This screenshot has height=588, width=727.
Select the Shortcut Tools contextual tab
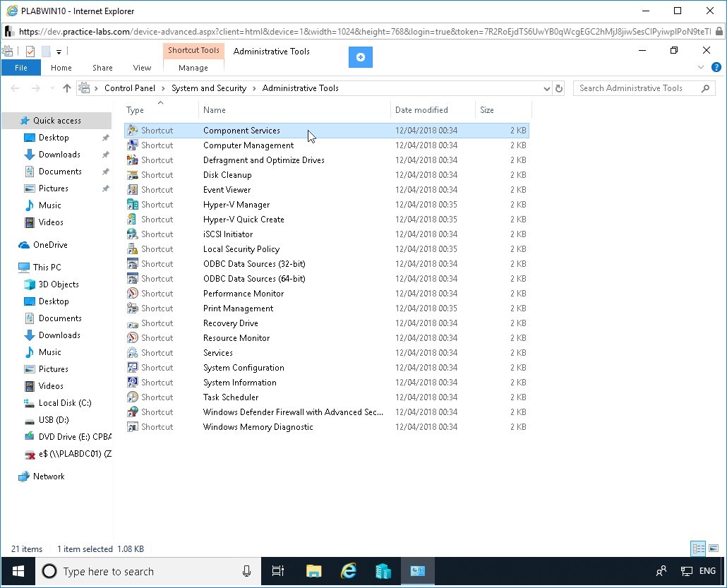pyautogui.click(x=194, y=51)
